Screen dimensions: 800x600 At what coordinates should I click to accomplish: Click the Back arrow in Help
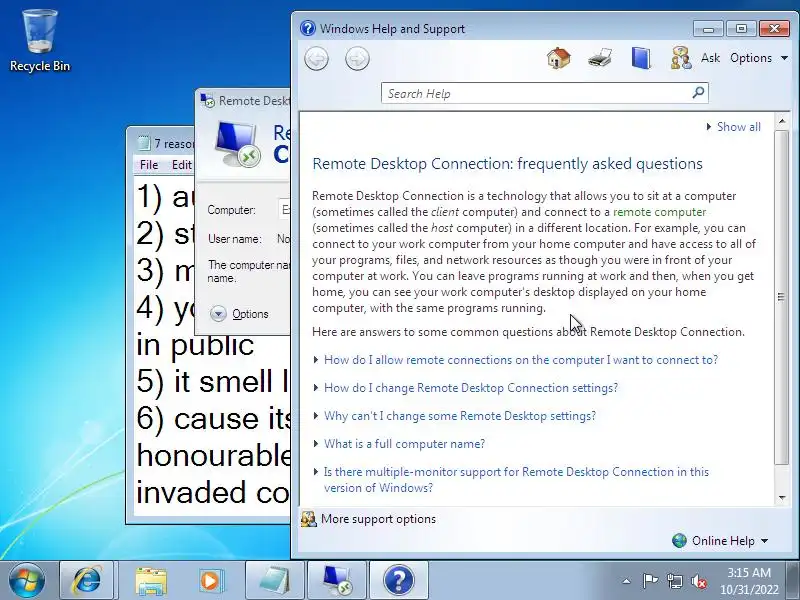316,59
